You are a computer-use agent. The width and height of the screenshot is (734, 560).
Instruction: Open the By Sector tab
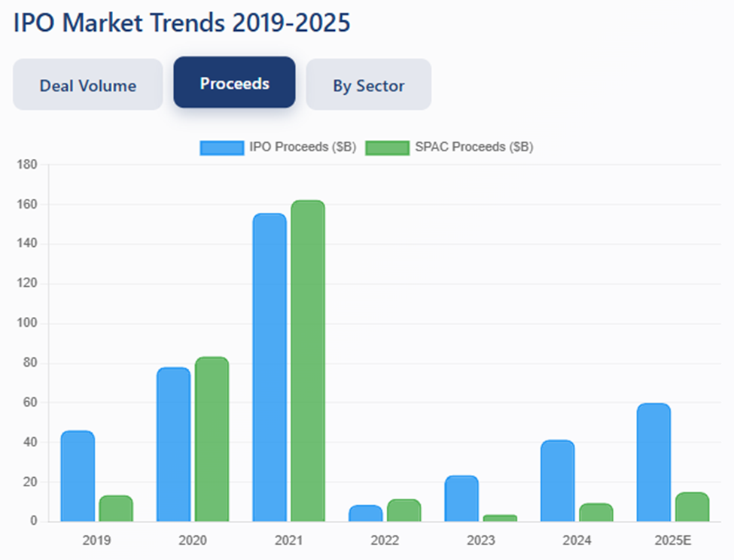[x=368, y=85]
